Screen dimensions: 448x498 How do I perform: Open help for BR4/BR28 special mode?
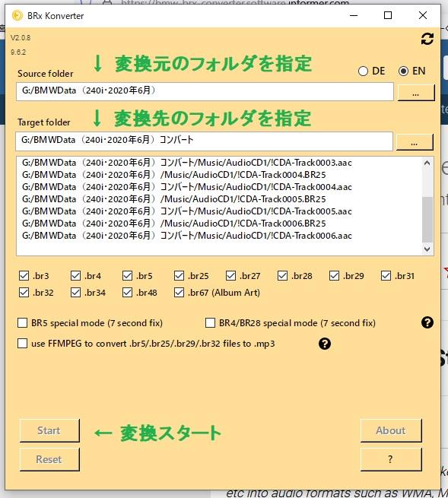[x=427, y=322]
